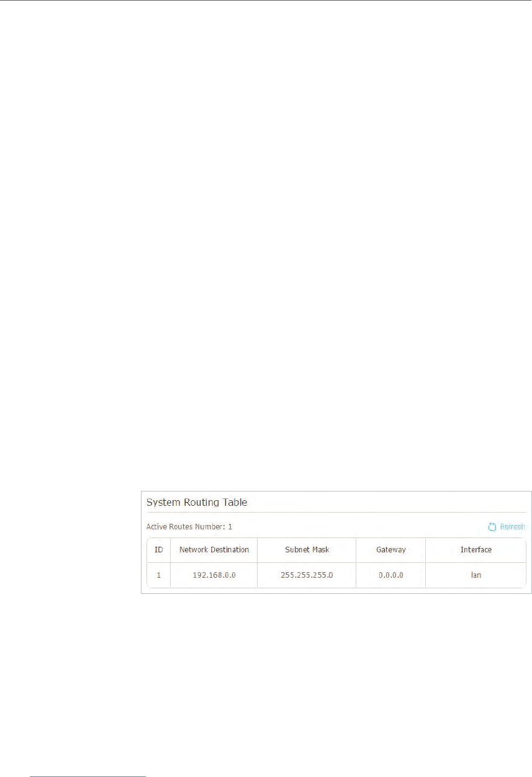Click the Network Destination column header
The image size is (532, 777).
tap(214, 550)
